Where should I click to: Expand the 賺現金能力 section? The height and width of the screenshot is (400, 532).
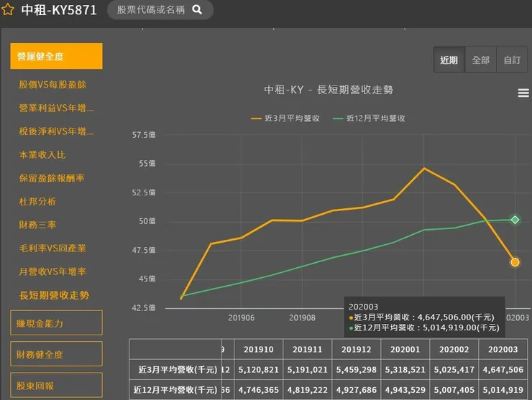point(56,322)
